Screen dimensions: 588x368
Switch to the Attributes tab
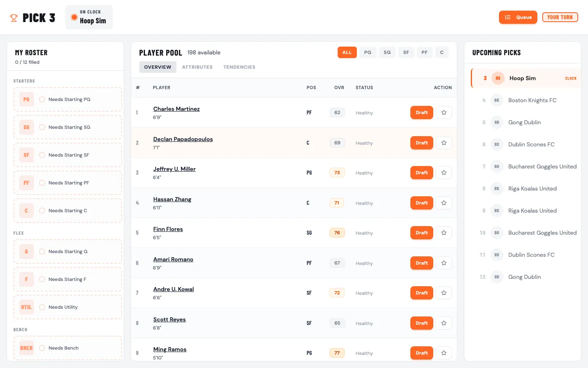[197, 67]
